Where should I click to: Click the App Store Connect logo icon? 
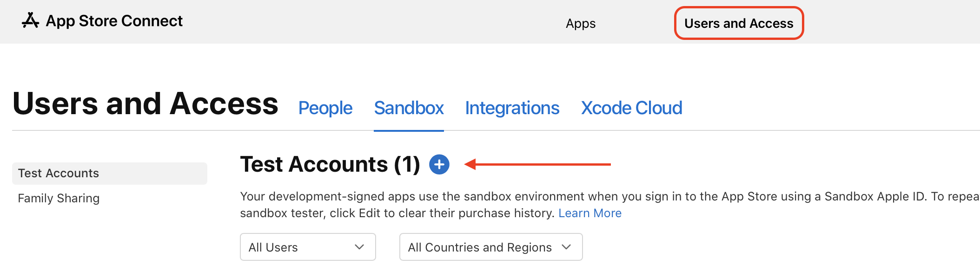coord(31,21)
